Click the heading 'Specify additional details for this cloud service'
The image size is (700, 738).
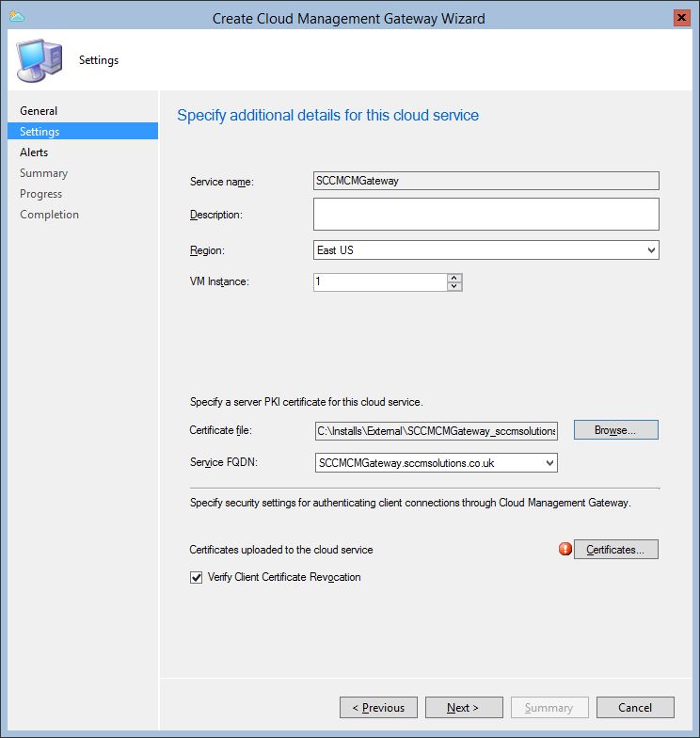[327, 115]
